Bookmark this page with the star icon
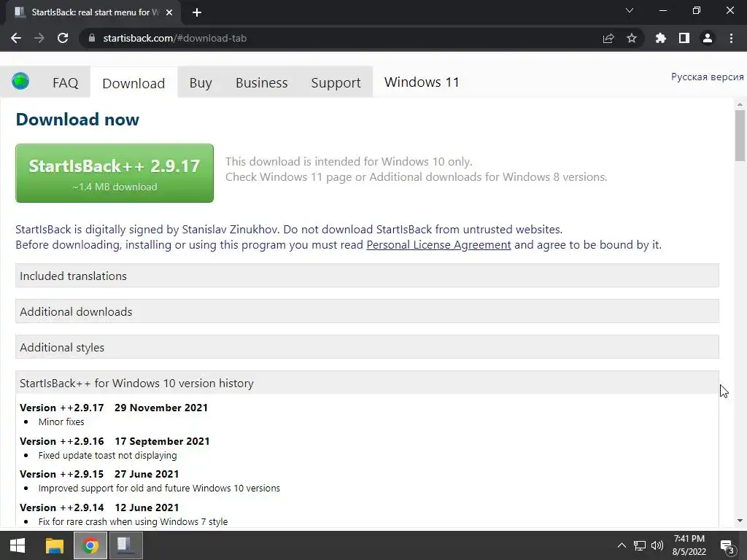The height and width of the screenshot is (560, 747). click(632, 38)
